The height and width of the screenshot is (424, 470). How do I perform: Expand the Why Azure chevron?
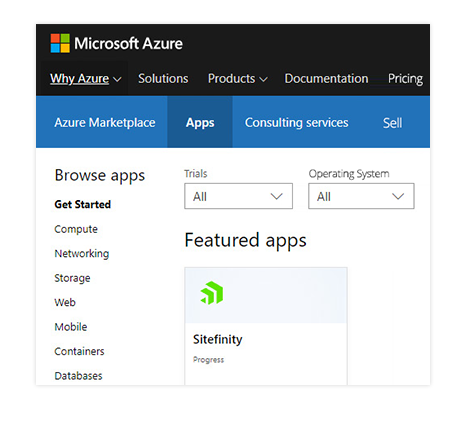[x=117, y=79]
